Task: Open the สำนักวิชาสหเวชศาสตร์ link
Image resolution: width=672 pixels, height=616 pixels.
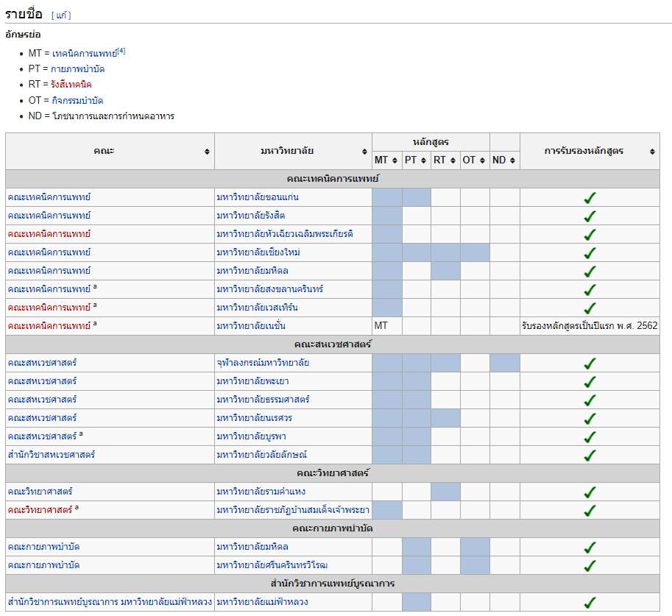Action: click(52, 455)
